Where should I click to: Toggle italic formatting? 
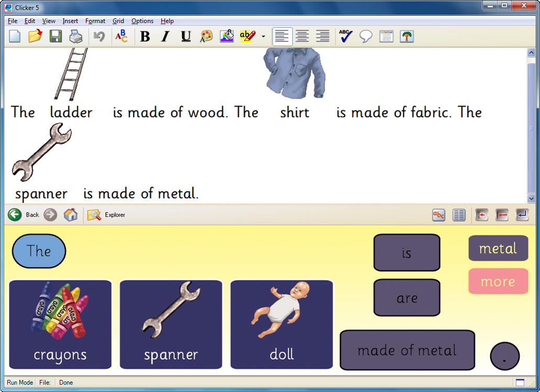tap(166, 36)
